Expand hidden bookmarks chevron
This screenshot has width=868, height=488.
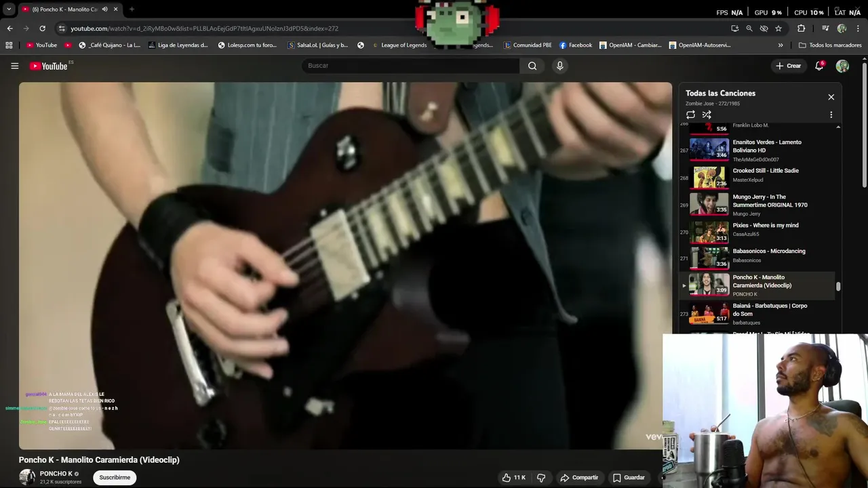(781, 45)
